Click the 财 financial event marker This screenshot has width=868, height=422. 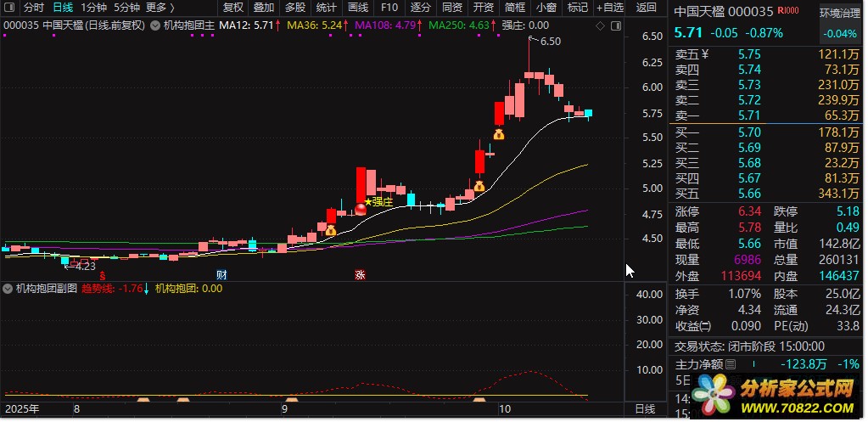221,275
